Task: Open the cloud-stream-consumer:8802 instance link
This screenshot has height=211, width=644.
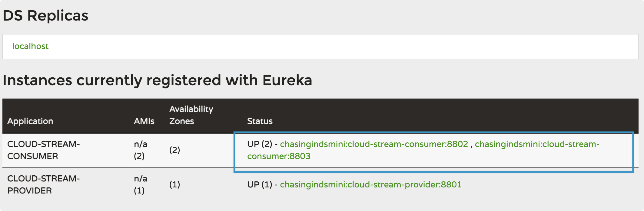Action: coord(374,144)
